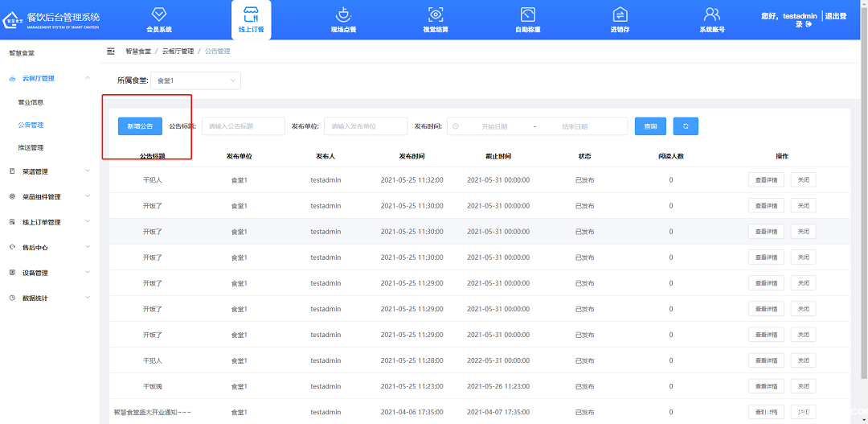Open the 系统账号 users icon
This screenshot has width=868, height=424.
tap(711, 14)
